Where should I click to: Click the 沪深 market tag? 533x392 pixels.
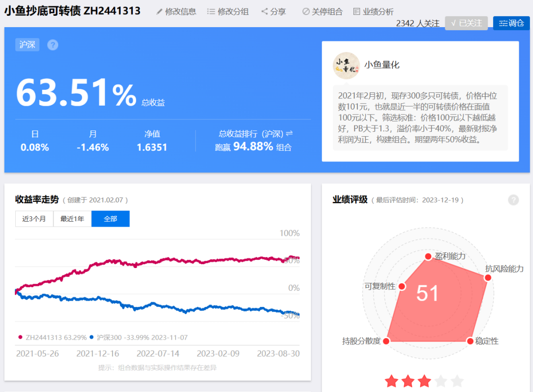click(27, 44)
